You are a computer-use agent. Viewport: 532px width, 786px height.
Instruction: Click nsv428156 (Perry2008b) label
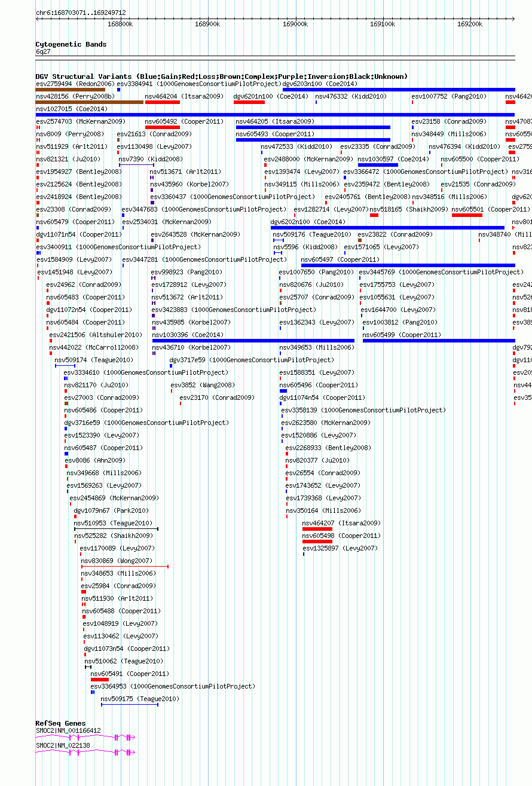click(75, 96)
